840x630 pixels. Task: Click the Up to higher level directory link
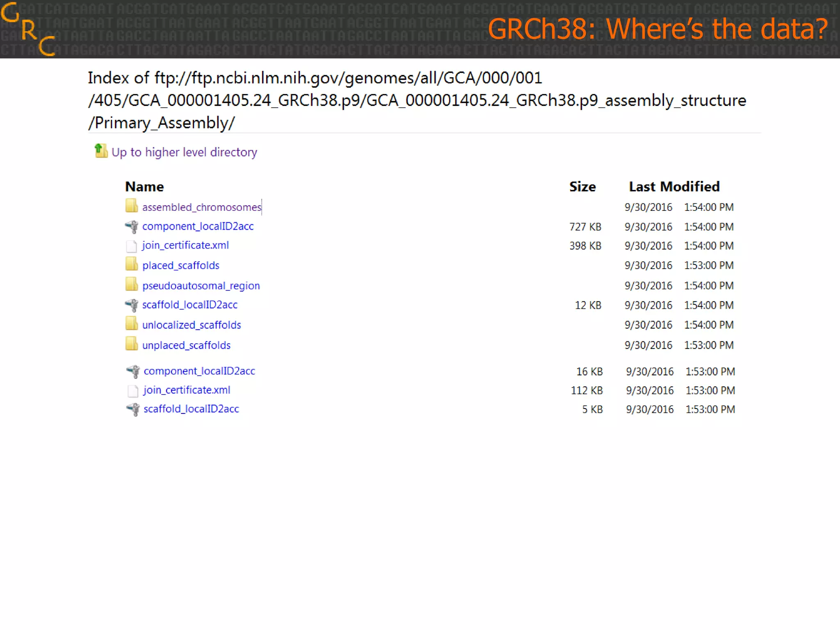tap(184, 152)
